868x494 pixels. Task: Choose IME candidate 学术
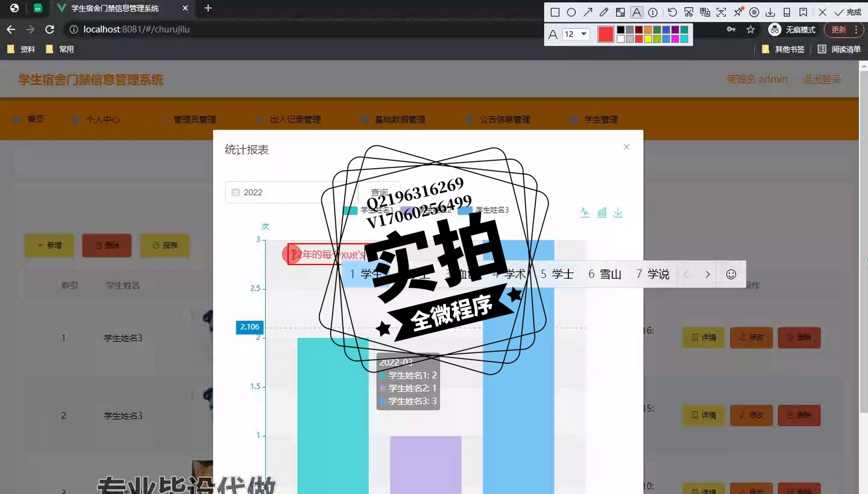[x=509, y=274]
